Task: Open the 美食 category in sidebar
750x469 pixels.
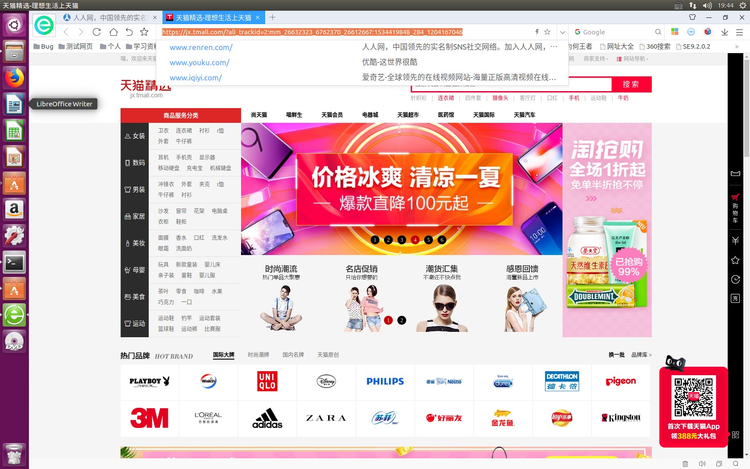Action: click(x=135, y=297)
